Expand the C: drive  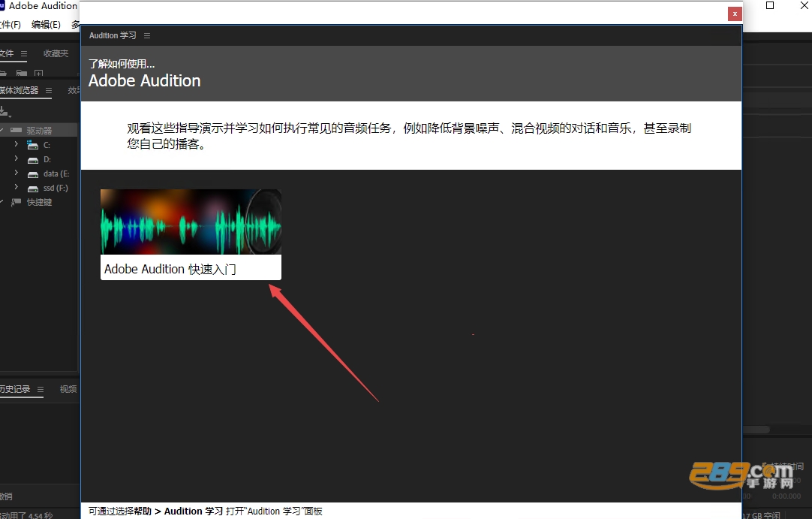[x=16, y=144]
